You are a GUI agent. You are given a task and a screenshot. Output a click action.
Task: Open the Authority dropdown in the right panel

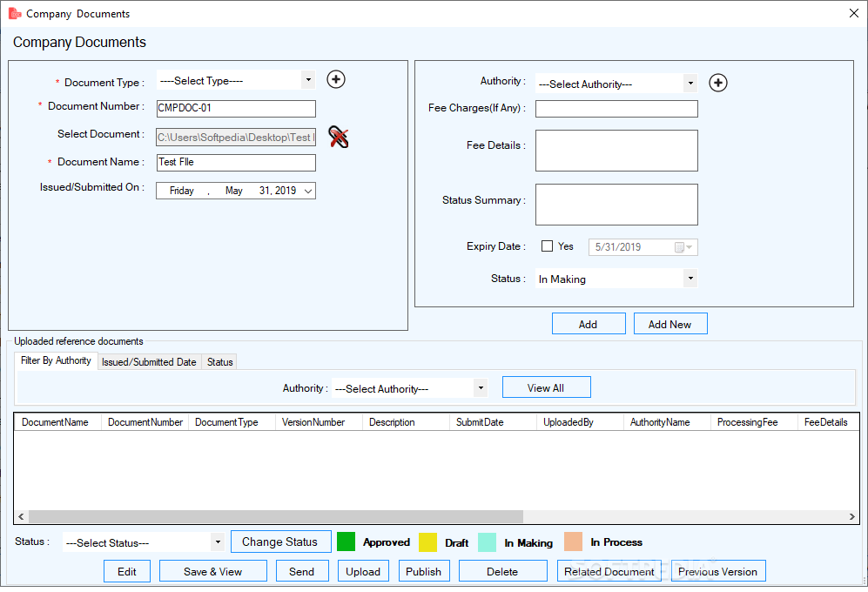click(690, 84)
